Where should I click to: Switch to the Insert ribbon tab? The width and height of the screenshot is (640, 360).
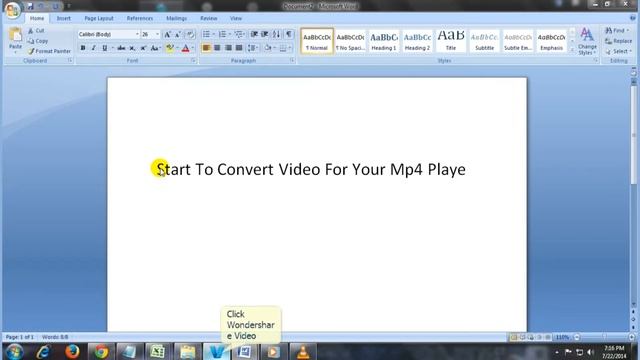(63, 18)
